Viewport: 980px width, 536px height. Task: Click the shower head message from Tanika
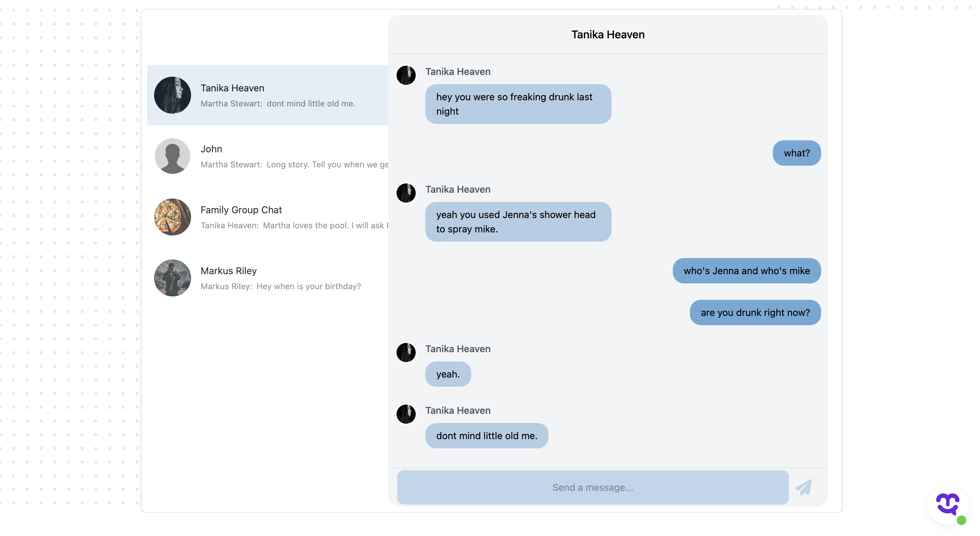518,222
